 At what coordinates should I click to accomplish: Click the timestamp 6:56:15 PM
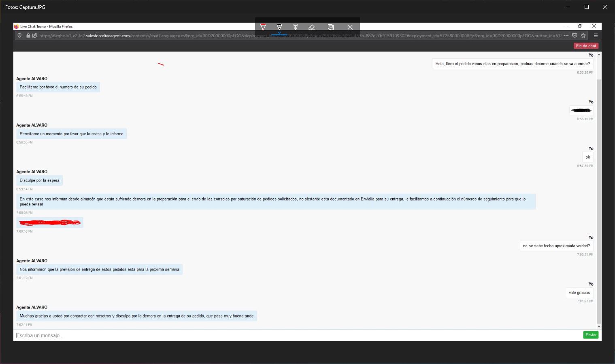coord(585,119)
